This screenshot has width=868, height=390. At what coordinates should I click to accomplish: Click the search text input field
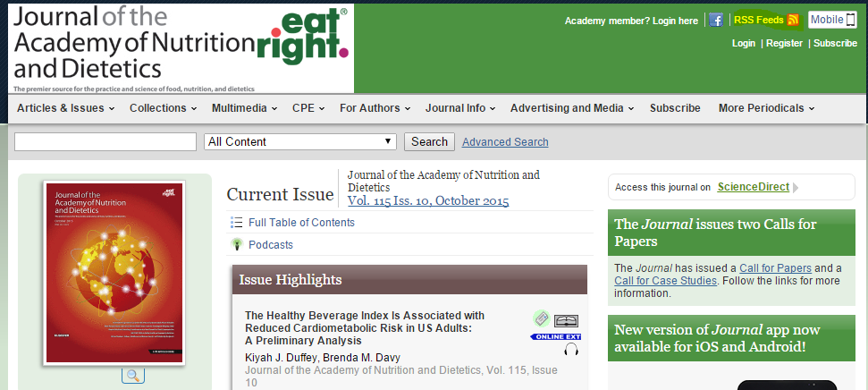[x=105, y=142]
